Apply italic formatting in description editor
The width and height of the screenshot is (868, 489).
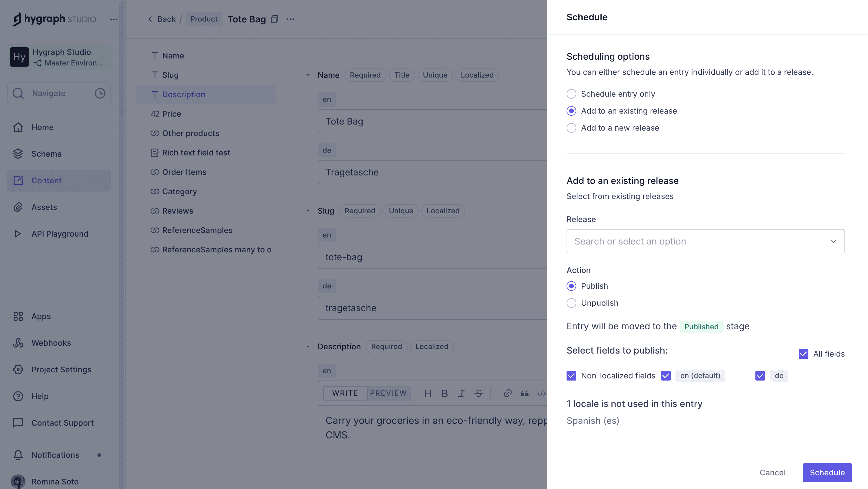pyautogui.click(x=461, y=393)
